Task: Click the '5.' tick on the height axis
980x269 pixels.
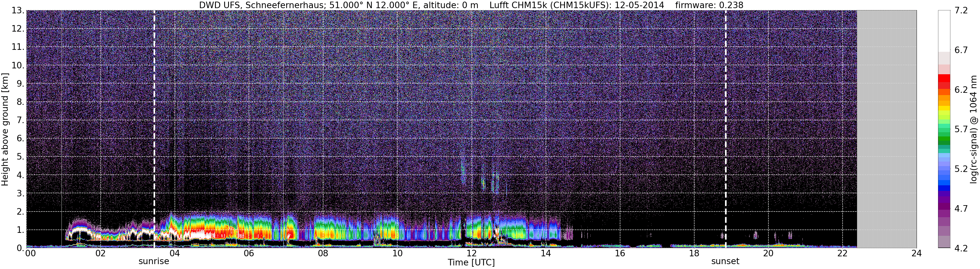Action: pos(20,157)
